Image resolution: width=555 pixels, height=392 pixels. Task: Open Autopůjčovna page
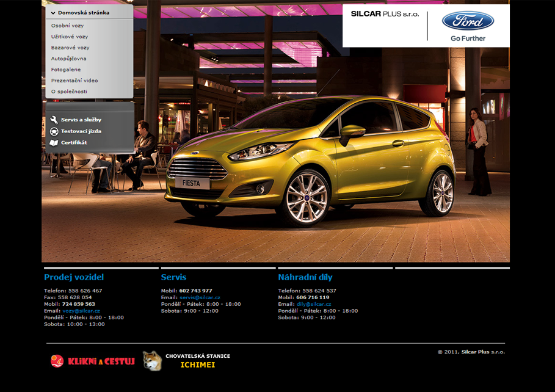68,59
